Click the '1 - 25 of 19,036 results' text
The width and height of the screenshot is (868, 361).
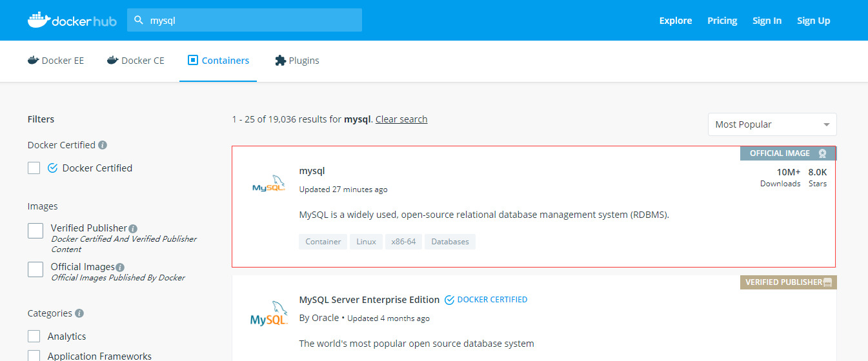click(x=287, y=119)
